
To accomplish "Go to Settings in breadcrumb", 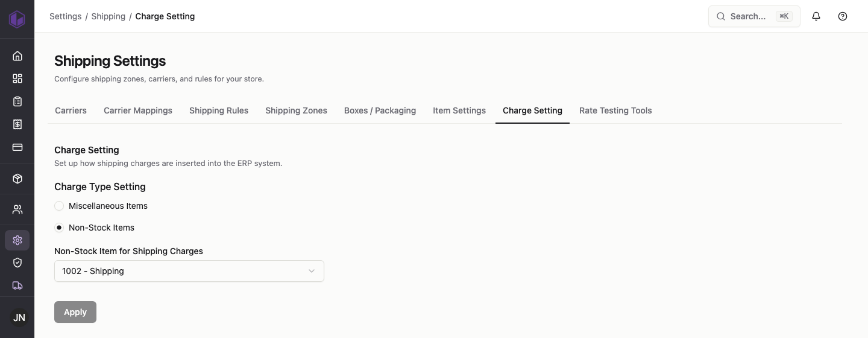I will point(65,16).
